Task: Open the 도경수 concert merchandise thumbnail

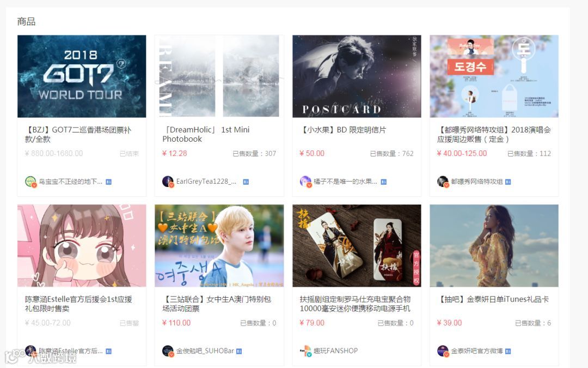Action: (x=494, y=76)
